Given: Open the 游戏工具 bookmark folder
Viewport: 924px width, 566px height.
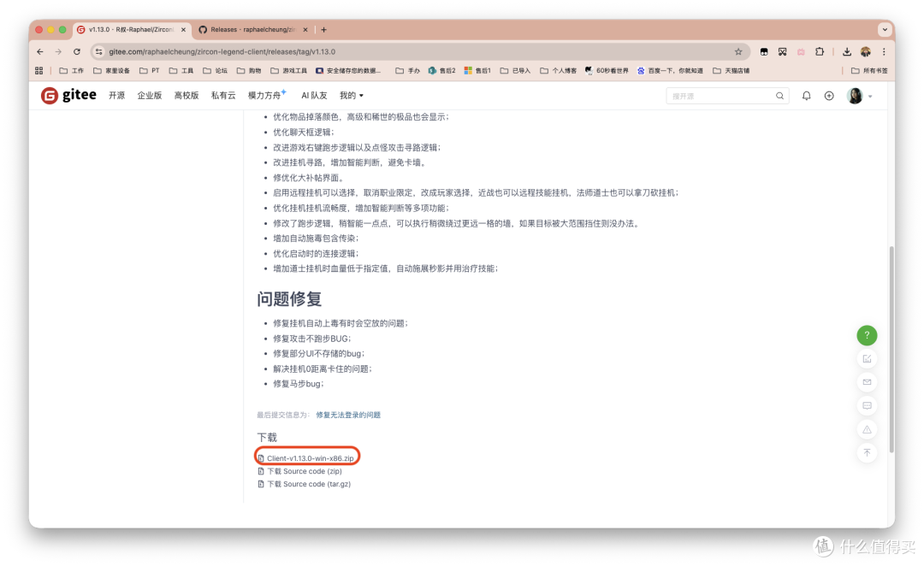Looking at the screenshot, I should pyautogui.click(x=289, y=71).
